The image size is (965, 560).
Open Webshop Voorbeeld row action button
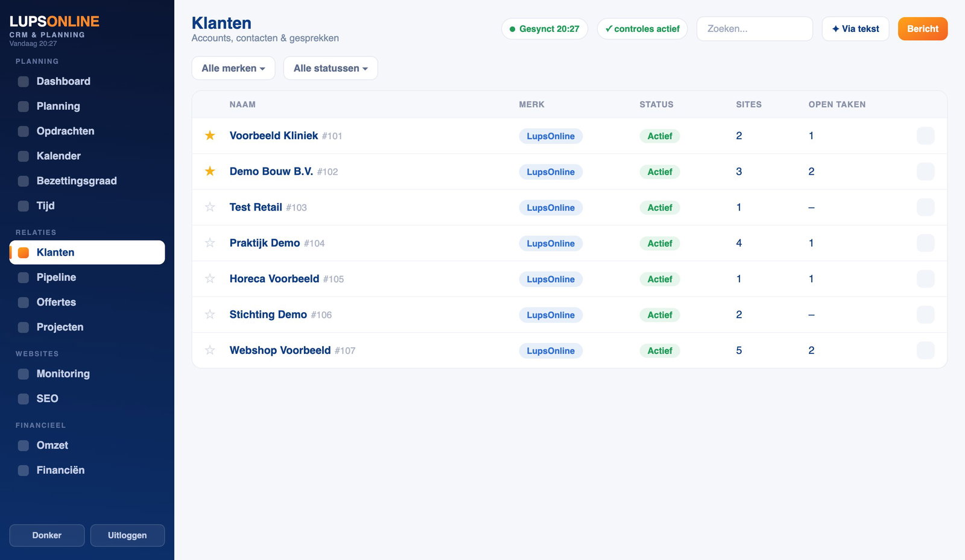926,350
